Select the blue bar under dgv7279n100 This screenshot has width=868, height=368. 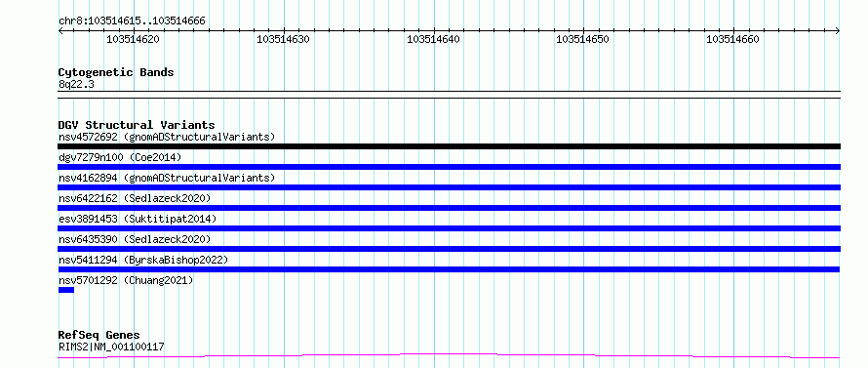coord(449,167)
